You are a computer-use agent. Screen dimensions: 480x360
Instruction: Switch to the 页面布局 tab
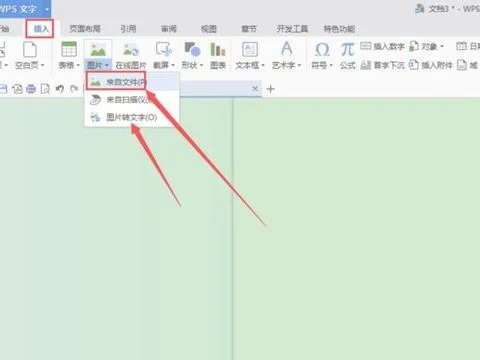tap(85, 29)
